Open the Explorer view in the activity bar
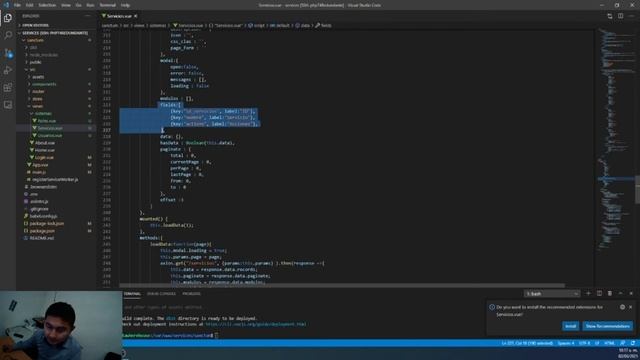This screenshot has width=640, height=360. tap(8, 18)
